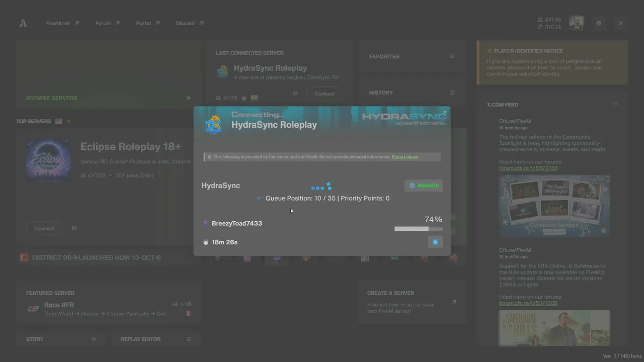Click the warning triangle in the server notice
Image resolution: width=644 pixels, height=362 pixels.
pyautogui.click(x=209, y=157)
